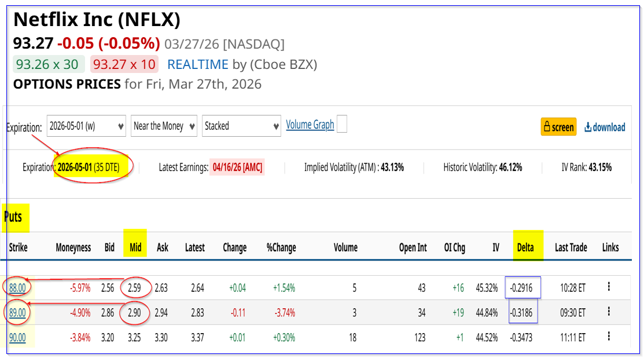Sort by Open Int column header
Viewport: 644px width, 358px height.
pos(413,247)
